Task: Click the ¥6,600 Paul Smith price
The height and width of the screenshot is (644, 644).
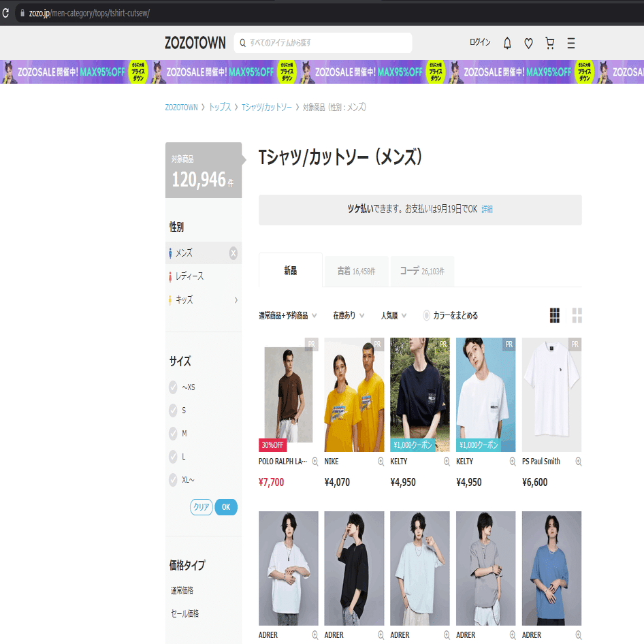Action: click(x=535, y=482)
